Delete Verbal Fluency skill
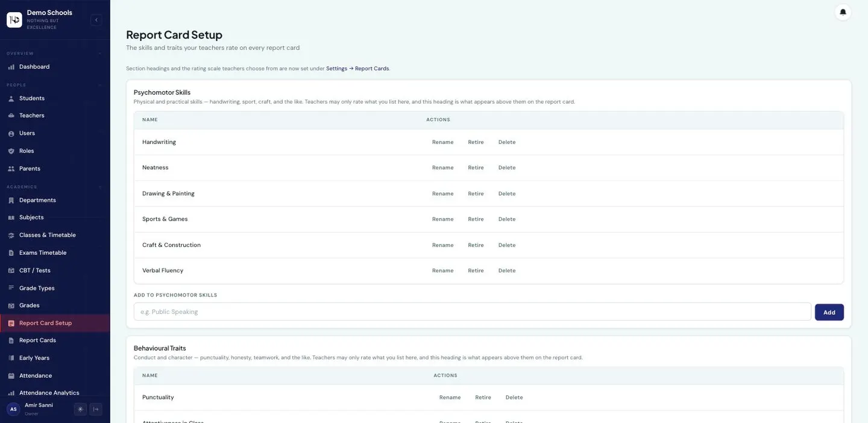Screen dimensions: 868x423 507,271
